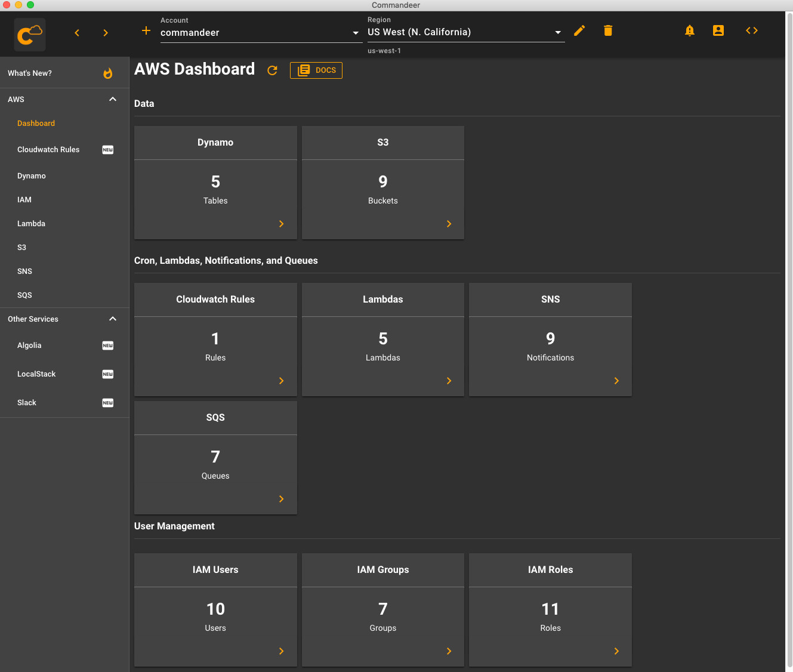Open SNS in the sidebar
793x672 pixels.
[24, 272]
